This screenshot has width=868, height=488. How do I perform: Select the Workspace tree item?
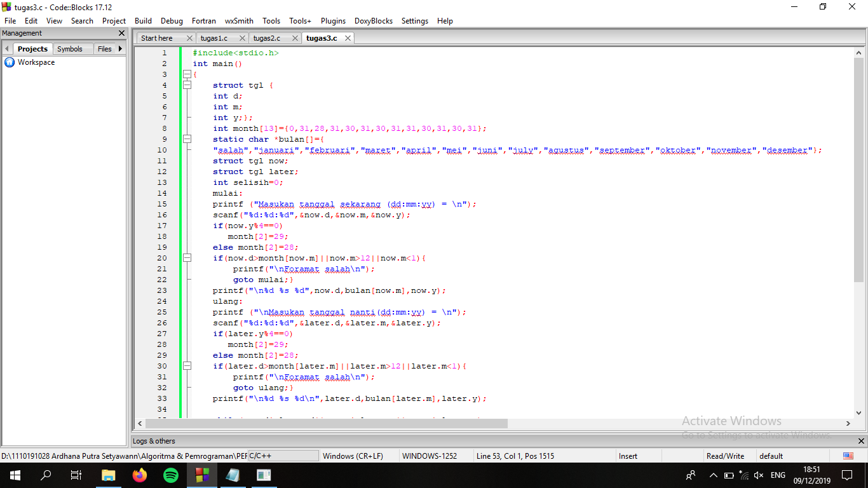pos(36,62)
